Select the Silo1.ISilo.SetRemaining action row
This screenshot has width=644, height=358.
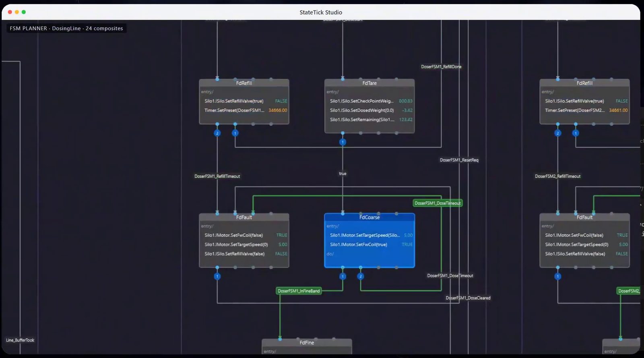[x=369, y=120]
